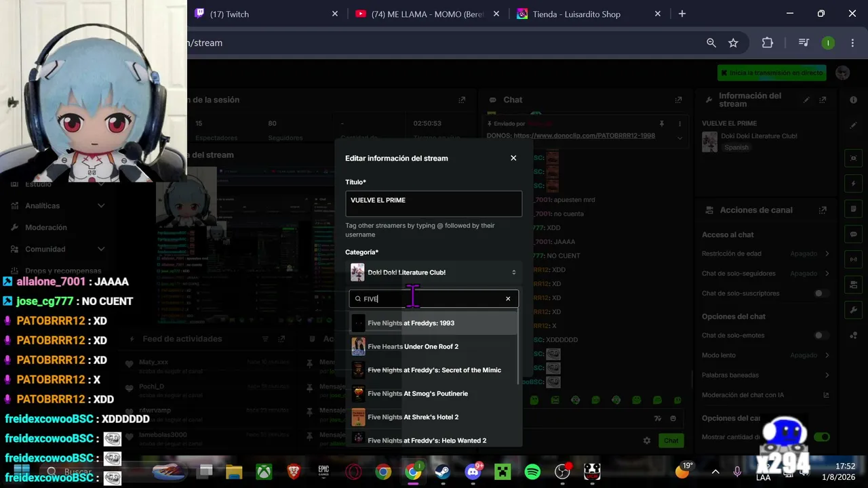
Task: Pop out the Acciones de canal panel
Action: pyautogui.click(x=823, y=210)
